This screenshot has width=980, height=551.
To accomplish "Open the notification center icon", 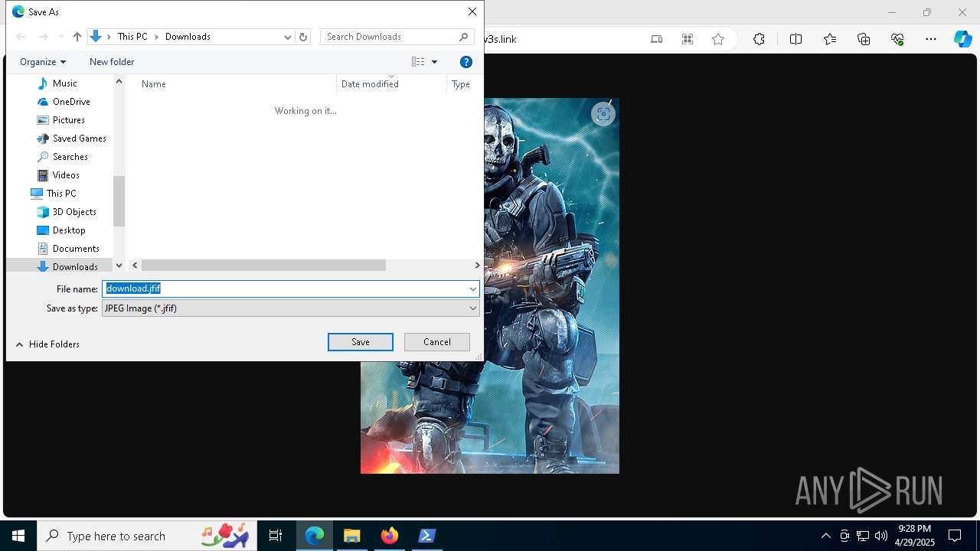I will [955, 536].
